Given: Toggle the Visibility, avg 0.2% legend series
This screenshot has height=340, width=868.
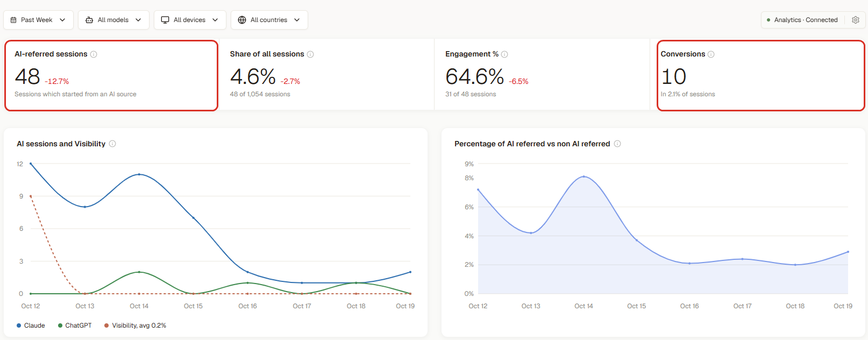Looking at the screenshot, I should (135, 325).
